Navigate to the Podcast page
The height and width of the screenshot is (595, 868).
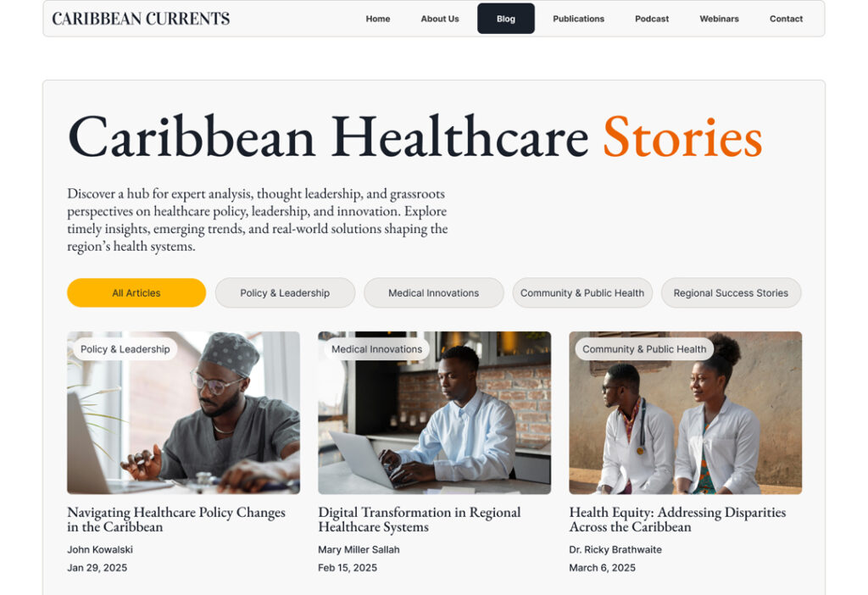(x=652, y=19)
